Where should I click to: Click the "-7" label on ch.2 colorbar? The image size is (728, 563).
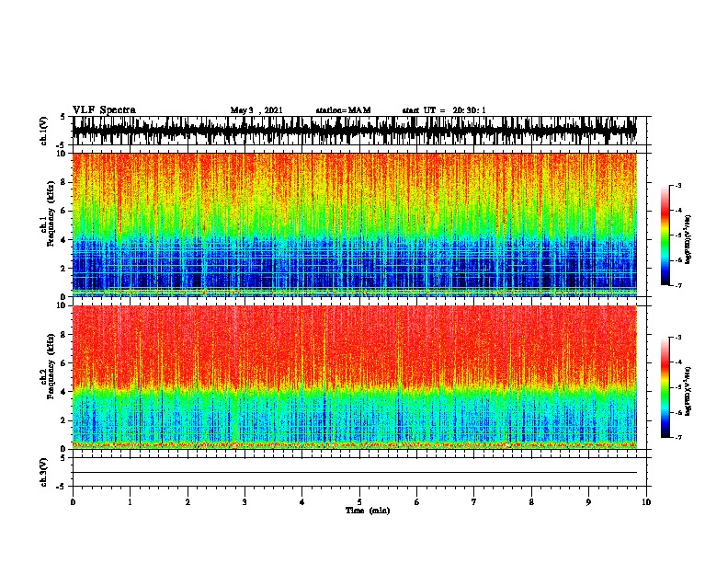tap(678, 437)
